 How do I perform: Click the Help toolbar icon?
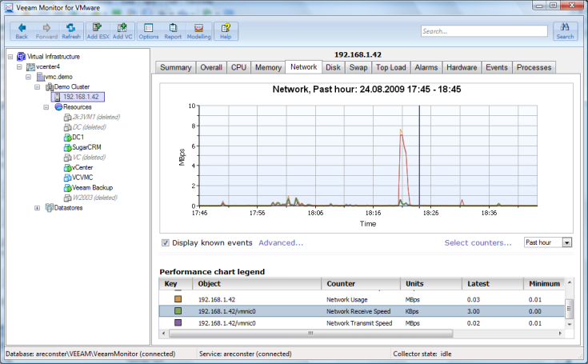226,30
